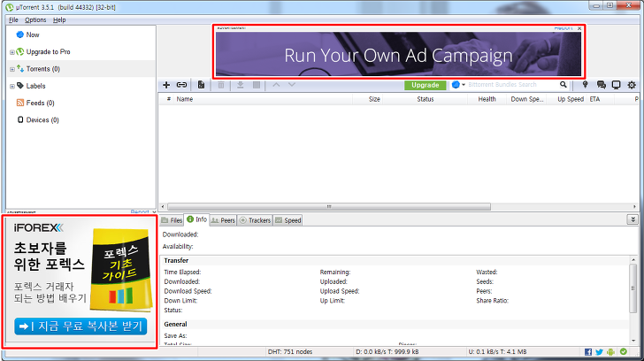Click upload rate U: 0.1 kB/s status
The image size is (644, 361).
(x=497, y=352)
